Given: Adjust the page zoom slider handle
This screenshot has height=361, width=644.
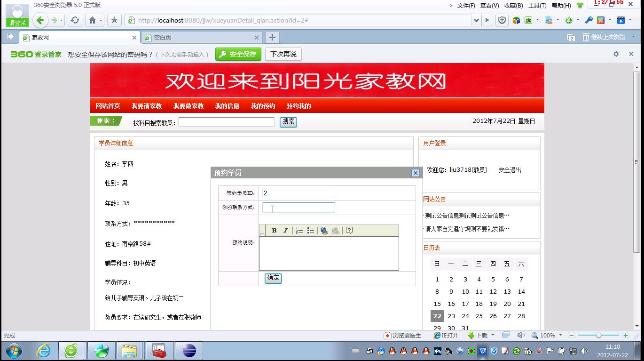Looking at the screenshot, I should point(598,336).
